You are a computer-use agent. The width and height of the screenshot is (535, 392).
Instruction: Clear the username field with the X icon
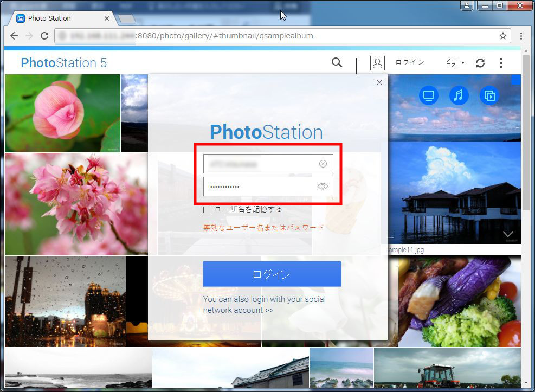click(323, 164)
